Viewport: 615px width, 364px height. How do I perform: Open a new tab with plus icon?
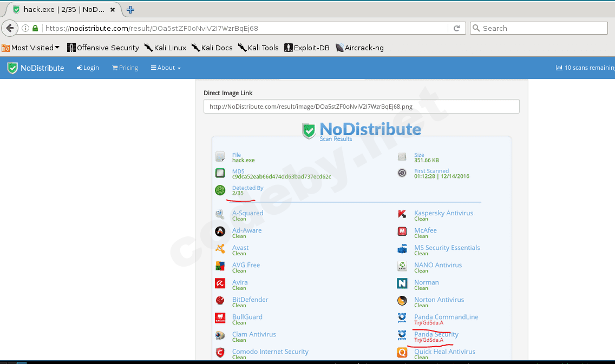(130, 10)
